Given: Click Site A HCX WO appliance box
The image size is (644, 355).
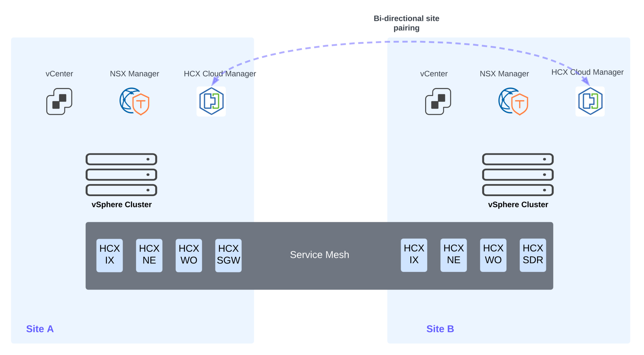Looking at the screenshot, I should point(189,255).
